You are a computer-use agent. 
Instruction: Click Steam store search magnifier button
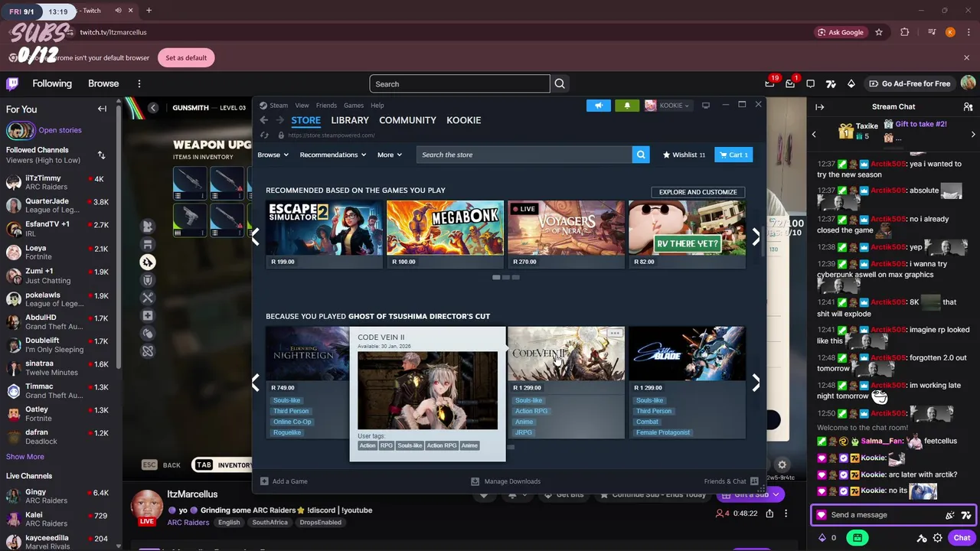tap(641, 155)
